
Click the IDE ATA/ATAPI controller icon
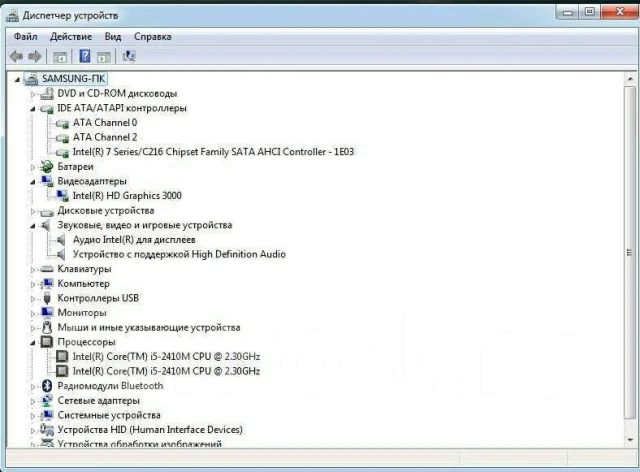click(x=47, y=109)
